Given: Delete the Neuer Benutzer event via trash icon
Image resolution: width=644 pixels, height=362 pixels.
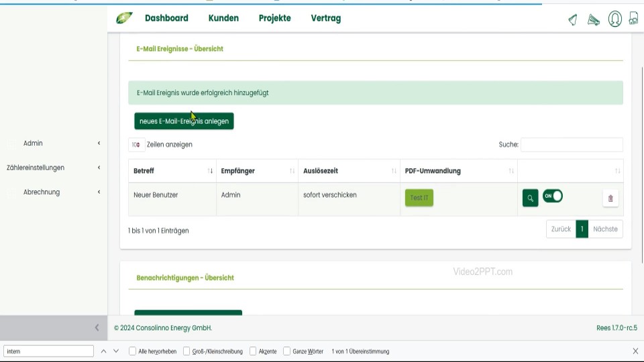Looking at the screenshot, I should (610, 198).
